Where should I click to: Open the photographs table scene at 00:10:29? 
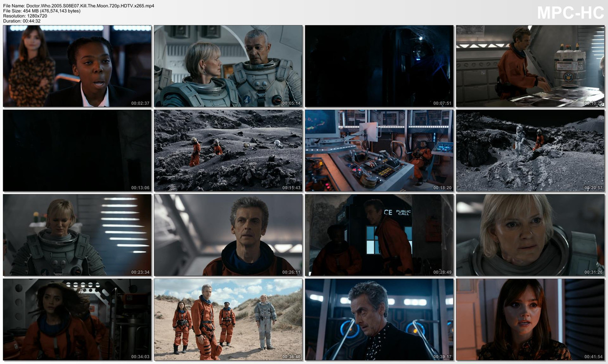(529, 66)
